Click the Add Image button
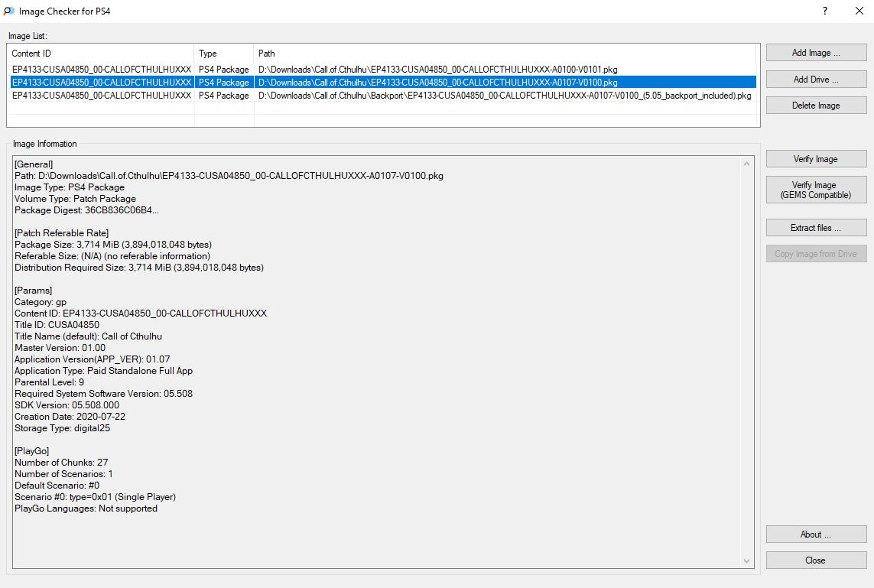 816,53
